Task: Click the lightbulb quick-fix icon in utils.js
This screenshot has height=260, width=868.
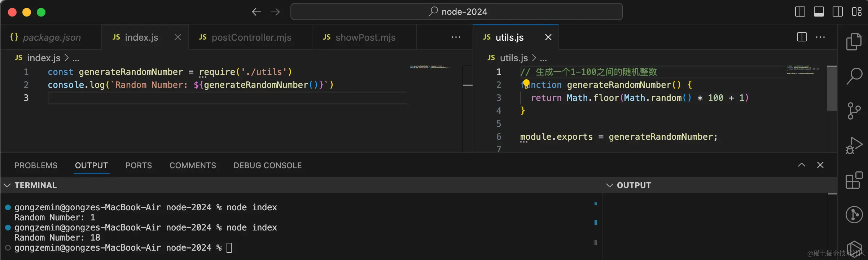Action: pos(526,84)
